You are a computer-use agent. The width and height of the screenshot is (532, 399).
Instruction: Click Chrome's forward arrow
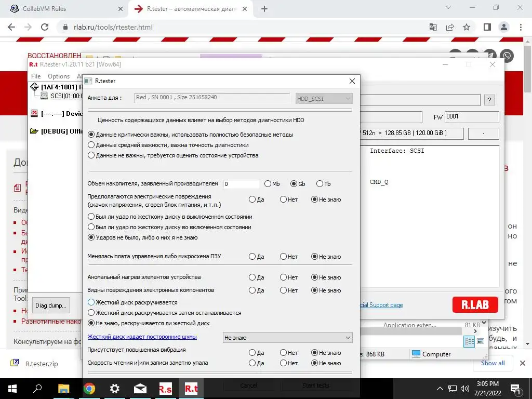[x=28, y=27]
